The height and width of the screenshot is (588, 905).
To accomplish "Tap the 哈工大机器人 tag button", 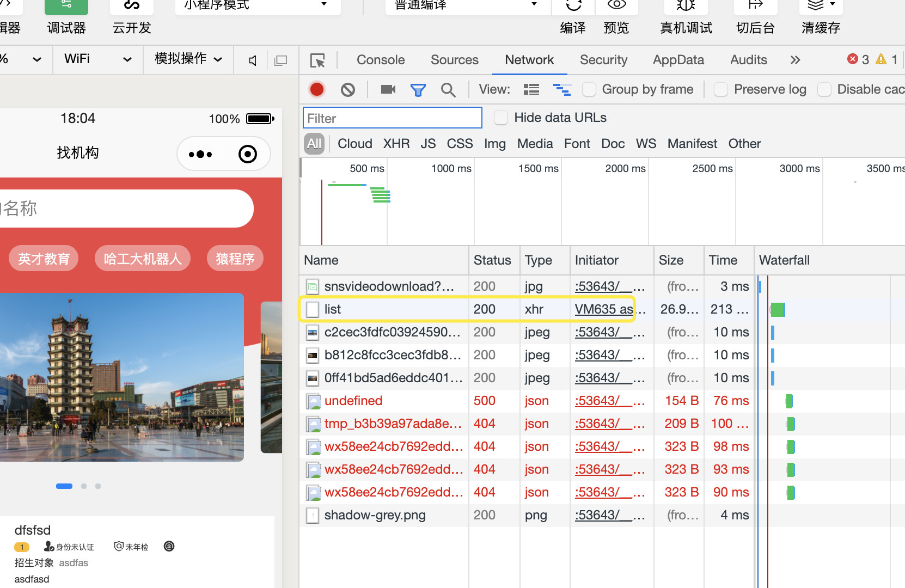I will (x=143, y=259).
